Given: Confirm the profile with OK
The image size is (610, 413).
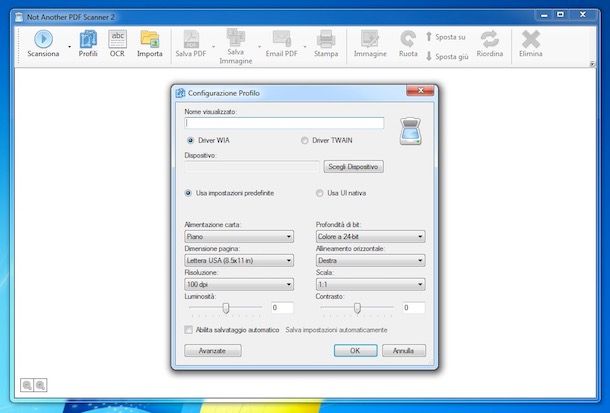Looking at the screenshot, I should tap(355, 351).
